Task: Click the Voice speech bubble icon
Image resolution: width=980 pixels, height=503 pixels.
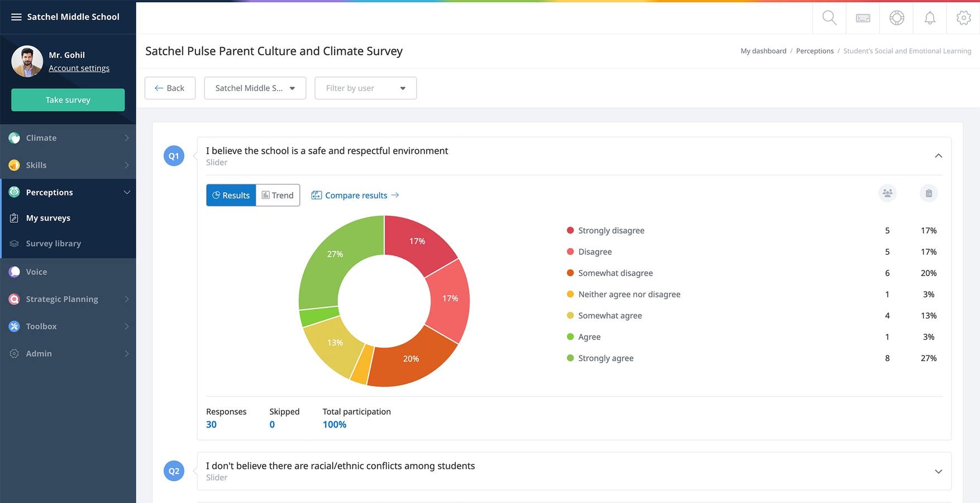Action: 15,272
